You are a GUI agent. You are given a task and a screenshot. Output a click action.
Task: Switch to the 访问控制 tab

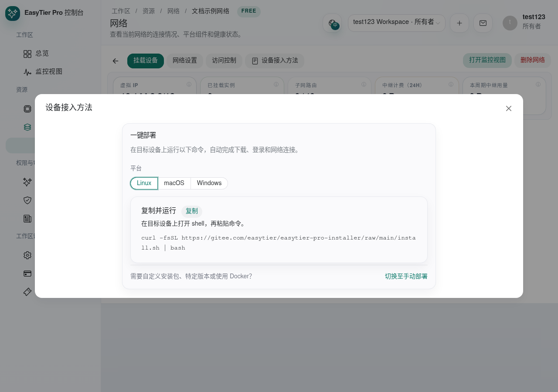click(224, 61)
